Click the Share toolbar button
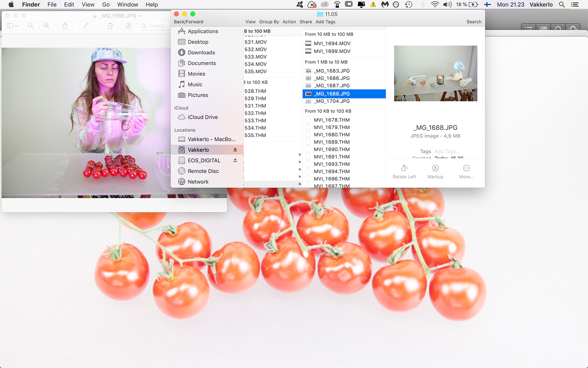Viewport: 588px width, 368px height. [x=306, y=22]
